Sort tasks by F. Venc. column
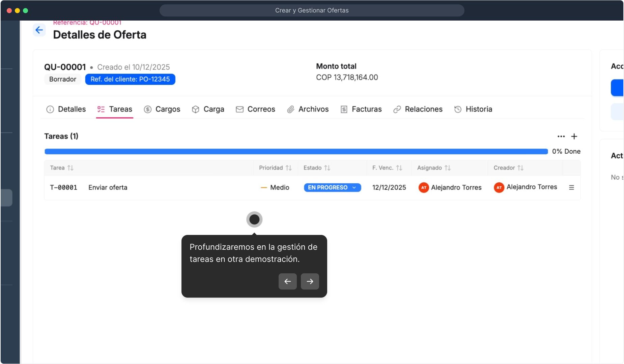Image resolution: width=624 pixels, height=364 pixels. (x=399, y=168)
